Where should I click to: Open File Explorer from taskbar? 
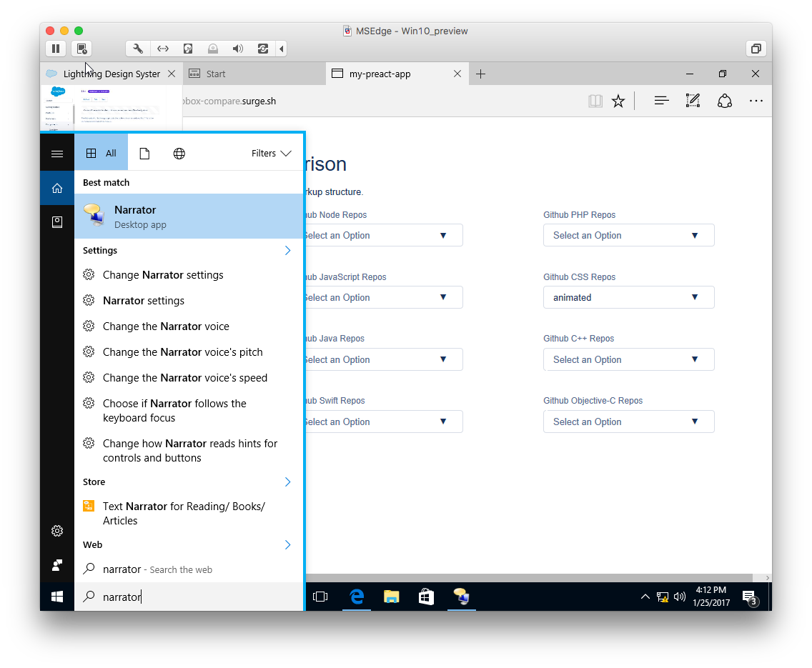[x=392, y=597]
